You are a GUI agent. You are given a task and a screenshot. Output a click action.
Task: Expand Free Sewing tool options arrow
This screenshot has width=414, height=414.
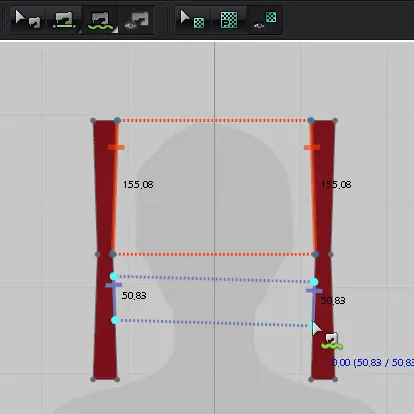pyautogui.click(x=115, y=30)
